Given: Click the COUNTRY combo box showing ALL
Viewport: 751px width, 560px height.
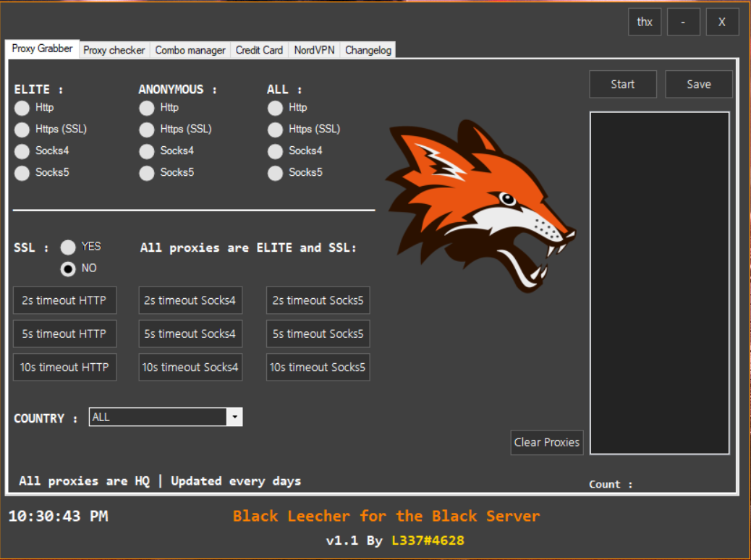Looking at the screenshot, I should tap(158, 417).
